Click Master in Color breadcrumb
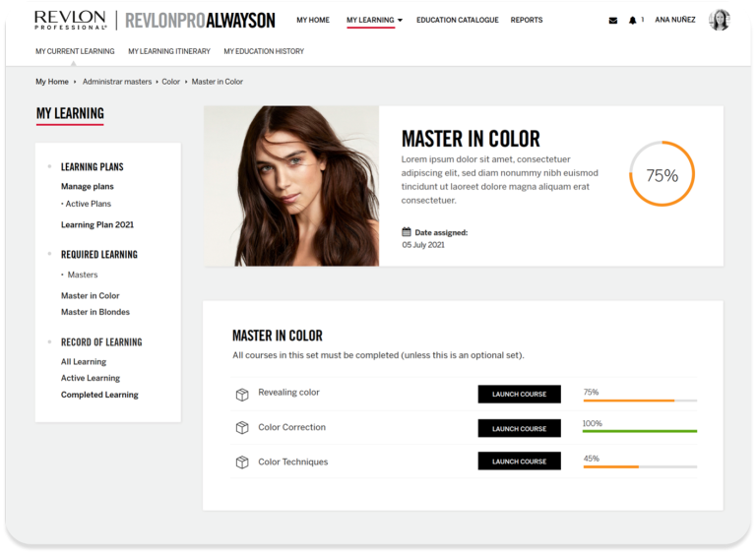The width and height of the screenshot is (756, 554). click(x=218, y=82)
